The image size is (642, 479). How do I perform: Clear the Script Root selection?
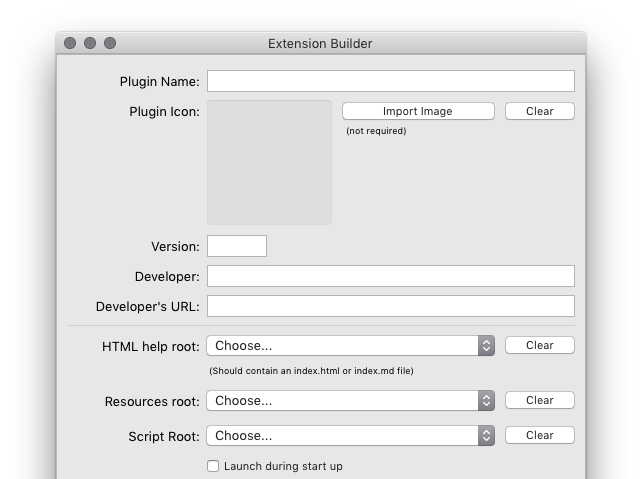(540, 435)
